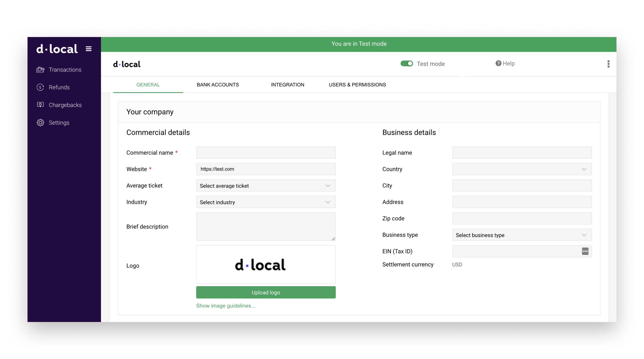Click the Settlement currency label
This screenshot has width=644, height=359.
(x=408, y=264)
